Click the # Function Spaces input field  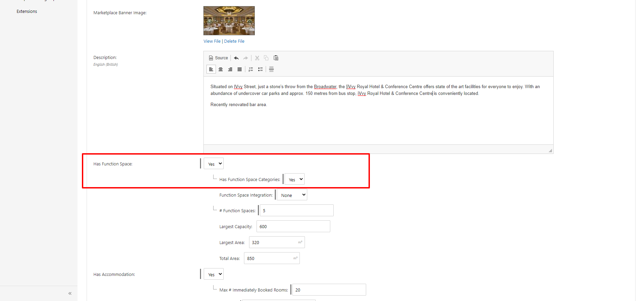(297, 210)
